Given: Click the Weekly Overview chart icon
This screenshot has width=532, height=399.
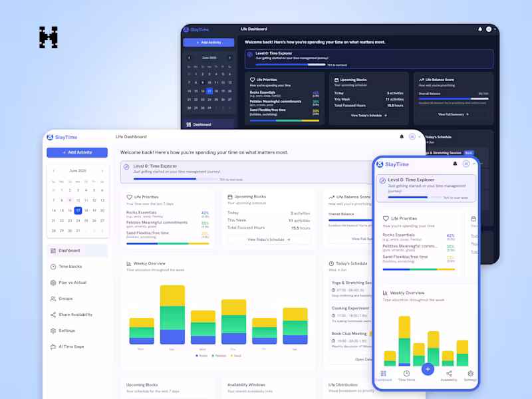Looking at the screenshot, I should 128,262.
